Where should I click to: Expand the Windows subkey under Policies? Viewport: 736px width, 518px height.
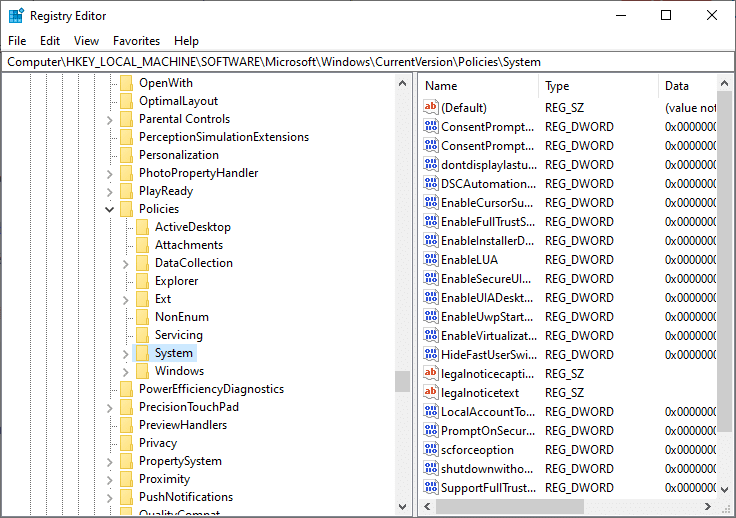tap(125, 372)
